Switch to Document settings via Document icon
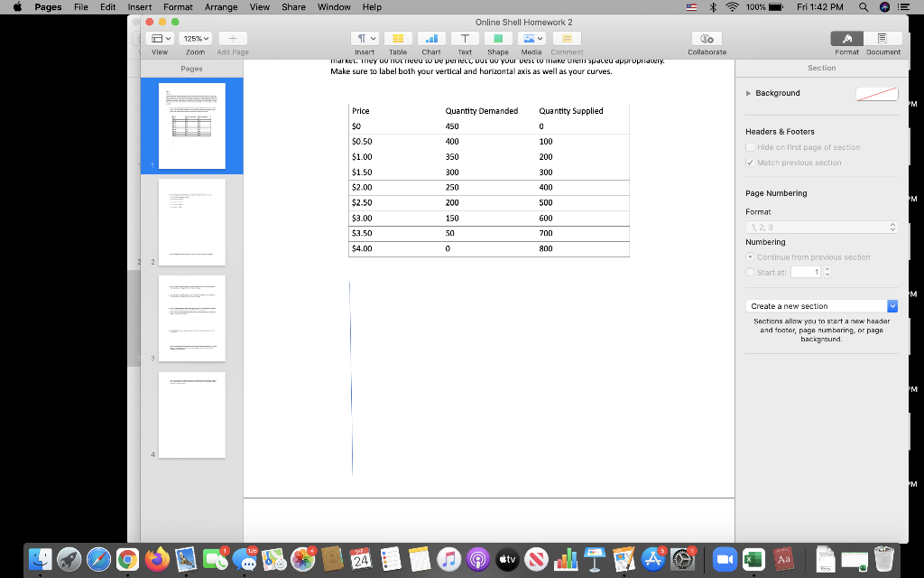924x578 pixels. [882, 38]
